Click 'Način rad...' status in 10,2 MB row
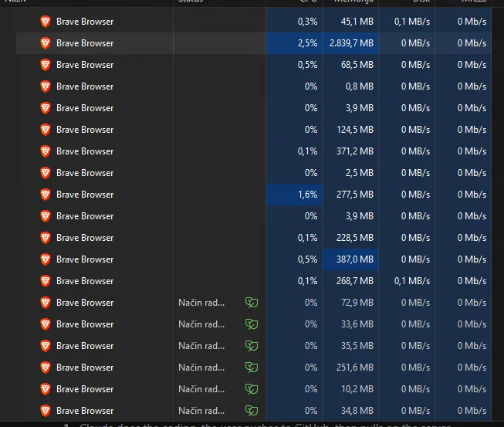 (201, 388)
